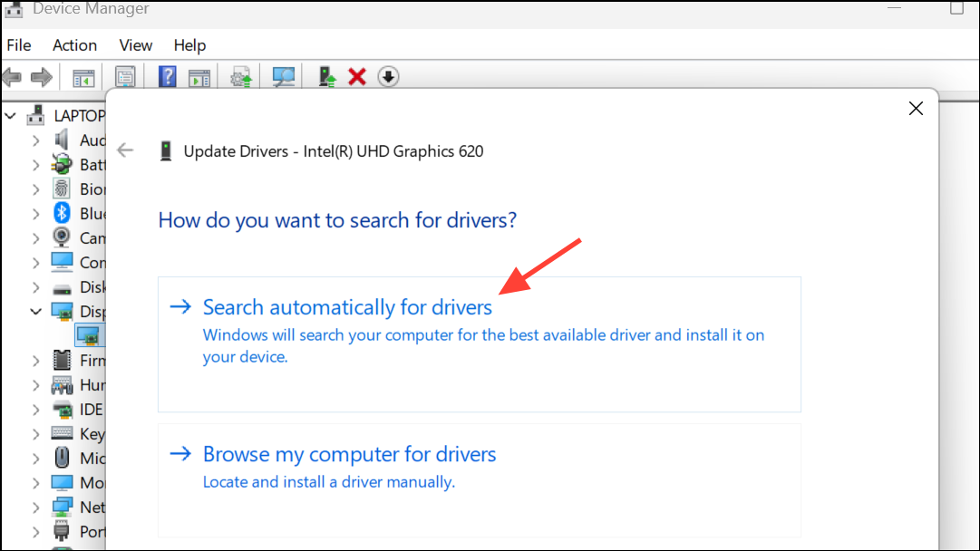This screenshot has height=551, width=980.
Task: Toggle the show/hide console tree toolbar icon
Action: point(83,78)
